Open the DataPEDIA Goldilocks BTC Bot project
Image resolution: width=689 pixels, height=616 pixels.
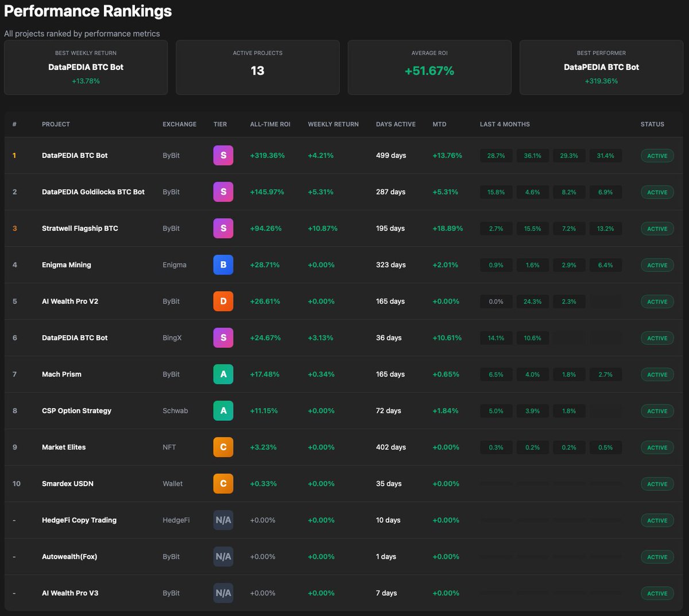tap(93, 192)
